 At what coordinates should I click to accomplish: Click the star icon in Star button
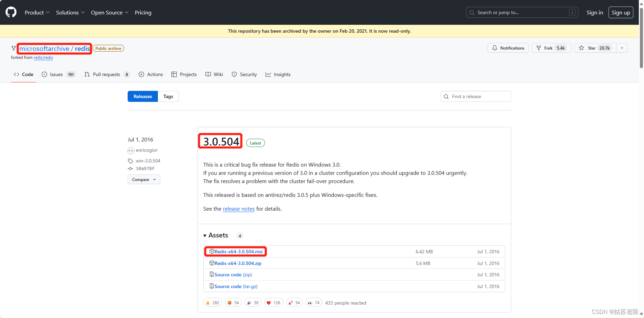(581, 48)
